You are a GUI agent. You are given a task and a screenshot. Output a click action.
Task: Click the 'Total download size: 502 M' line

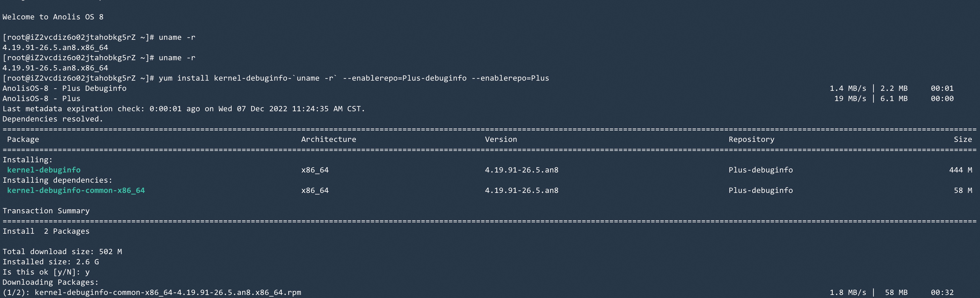[x=62, y=252]
